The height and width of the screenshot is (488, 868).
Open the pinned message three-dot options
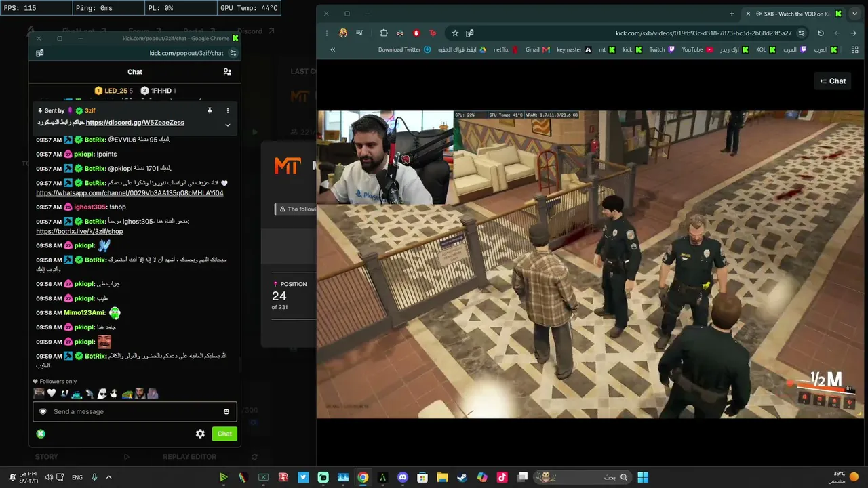pyautogui.click(x=228, y=110)
